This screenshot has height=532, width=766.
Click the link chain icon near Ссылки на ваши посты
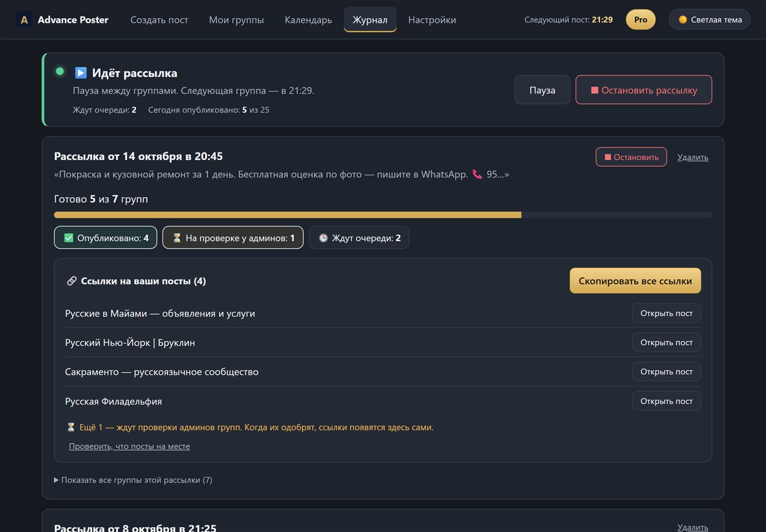[72, 281]
